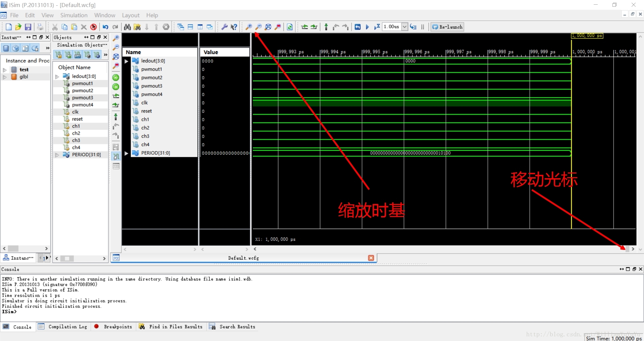Run simulation for the specified time
This screenshot has width=644, height=341.
click(377, 27)
